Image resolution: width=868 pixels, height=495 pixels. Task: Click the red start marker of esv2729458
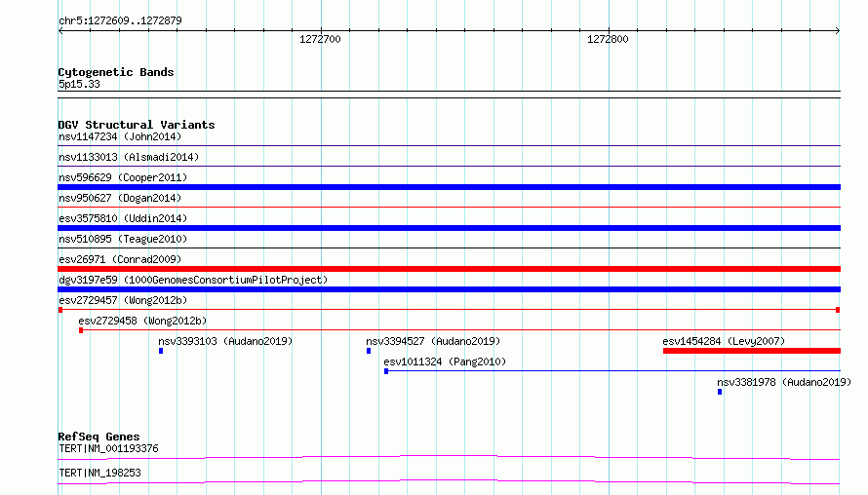pyautogui.click(x=81, y=330)
